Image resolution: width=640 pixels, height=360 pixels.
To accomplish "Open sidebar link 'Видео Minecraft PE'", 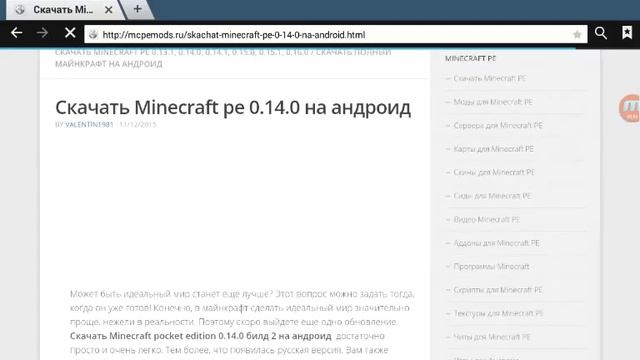I will pos(487,220).
